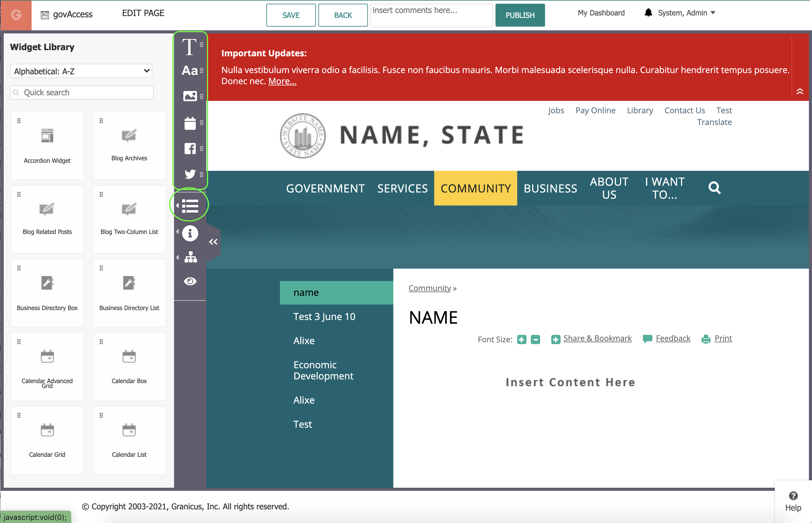This screenshot has height=523, width=812.
Task: Click the Quick search field
Action: pos(81,92)
